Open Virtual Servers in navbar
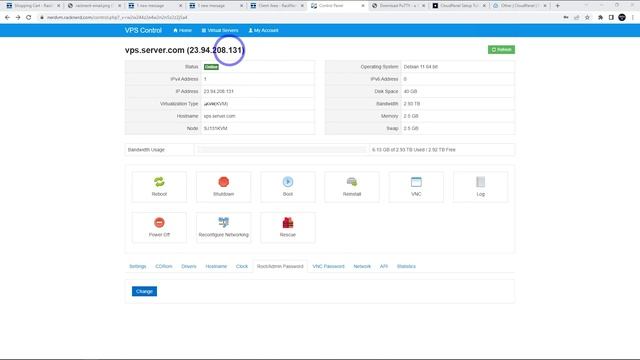Screen dimensions: 640x360 tap(220, 30)
